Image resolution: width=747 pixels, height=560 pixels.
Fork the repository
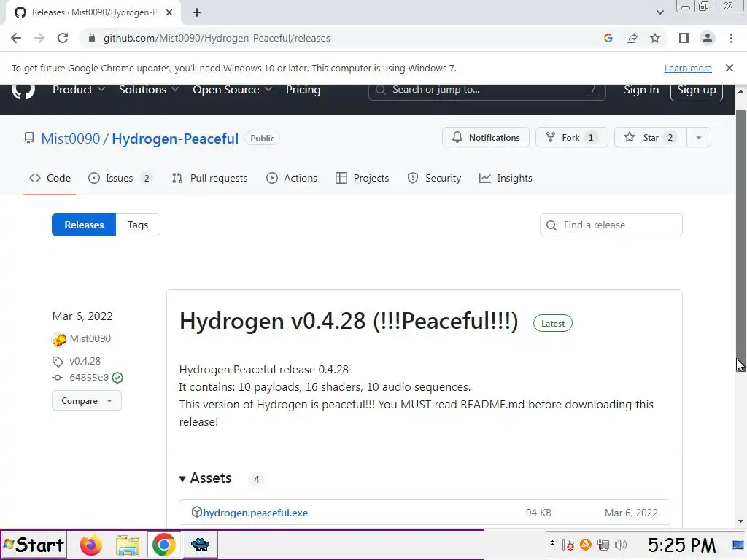(571, 138)
